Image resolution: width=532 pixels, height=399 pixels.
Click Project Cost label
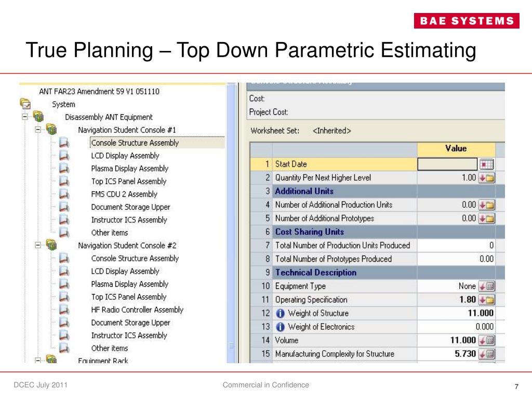pyautogui.click(x=269, y=112)
